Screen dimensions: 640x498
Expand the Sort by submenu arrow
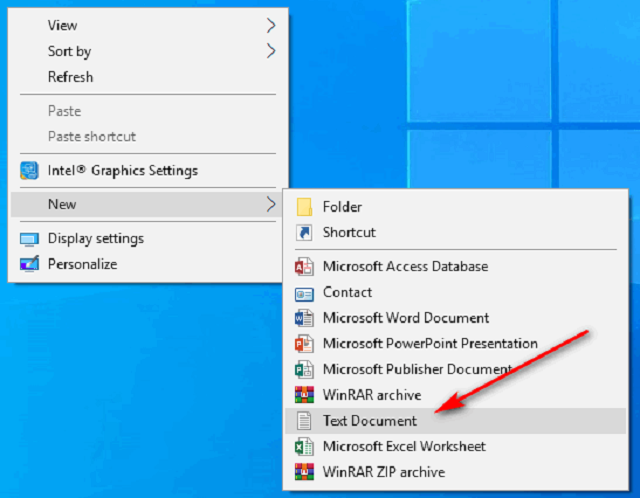tap(271, 51)
